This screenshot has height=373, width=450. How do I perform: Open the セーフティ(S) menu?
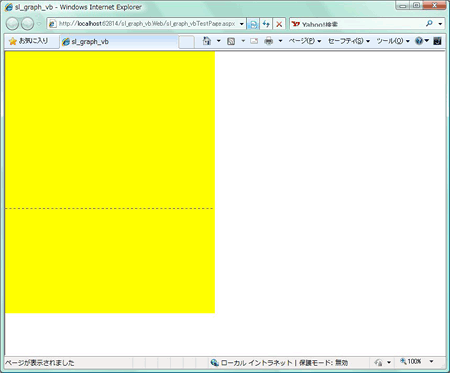pyautogui.click(x=349, y=41)
